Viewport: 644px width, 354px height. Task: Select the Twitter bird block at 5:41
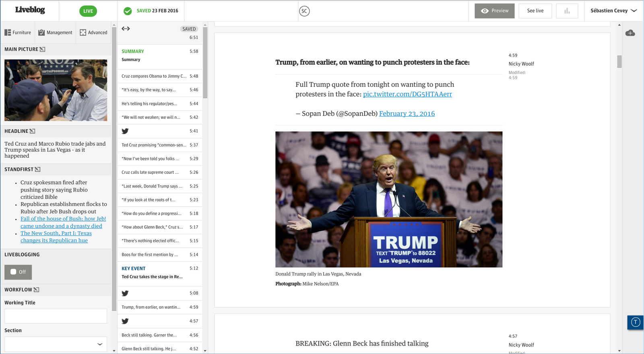tap(160, 131)
